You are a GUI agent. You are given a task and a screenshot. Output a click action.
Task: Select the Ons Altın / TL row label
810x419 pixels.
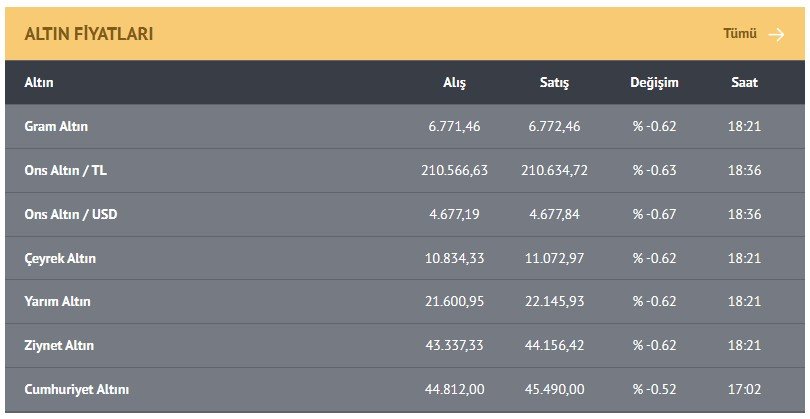pos(65,171)
